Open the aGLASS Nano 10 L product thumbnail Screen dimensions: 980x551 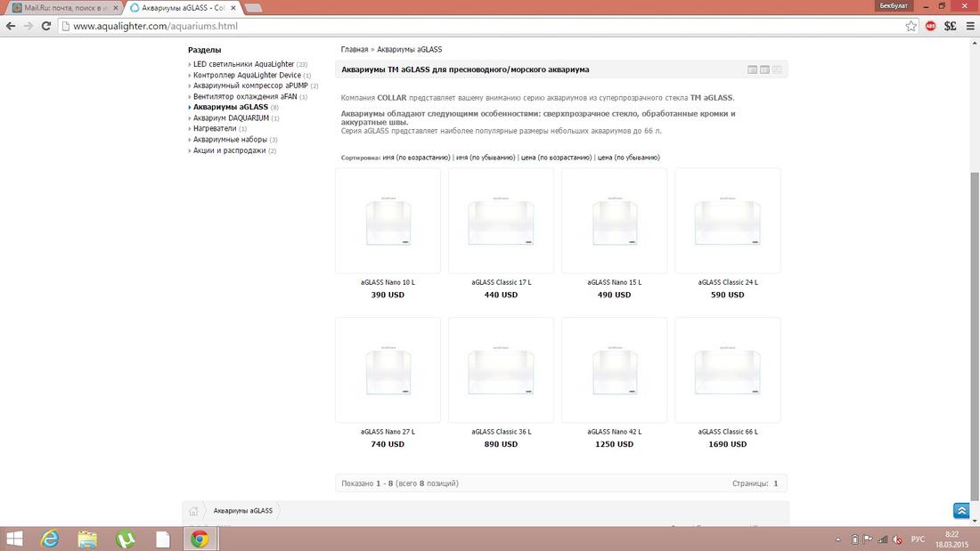pos(388,221)
